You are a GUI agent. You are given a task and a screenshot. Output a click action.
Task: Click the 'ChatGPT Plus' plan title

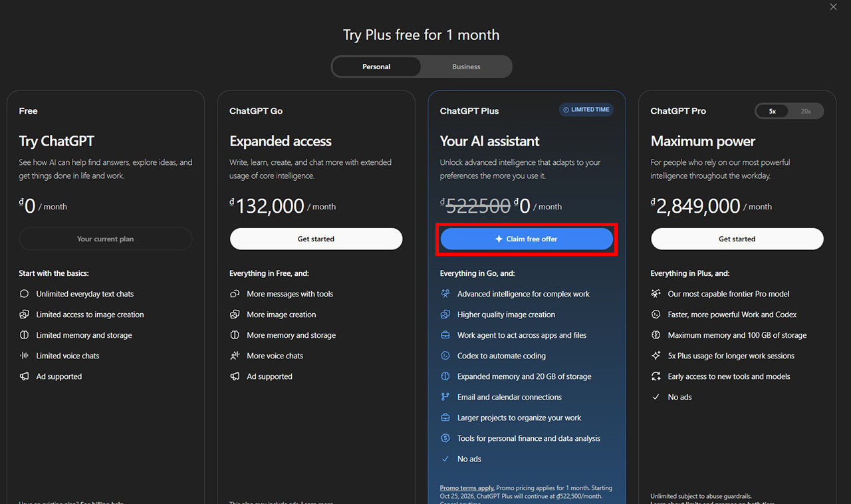coord(469,111)
